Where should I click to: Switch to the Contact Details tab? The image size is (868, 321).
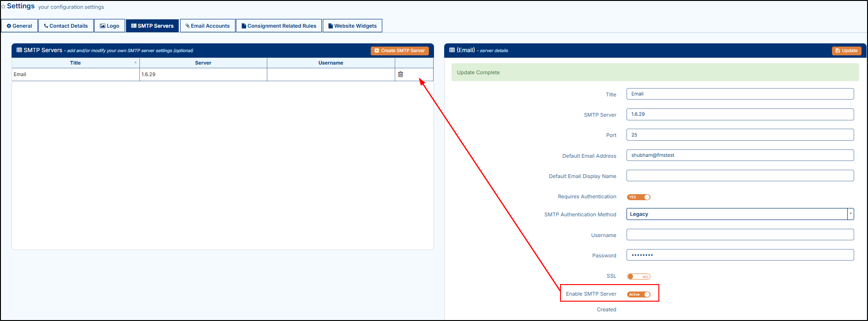pyautogui.click(x=66, y=26)
